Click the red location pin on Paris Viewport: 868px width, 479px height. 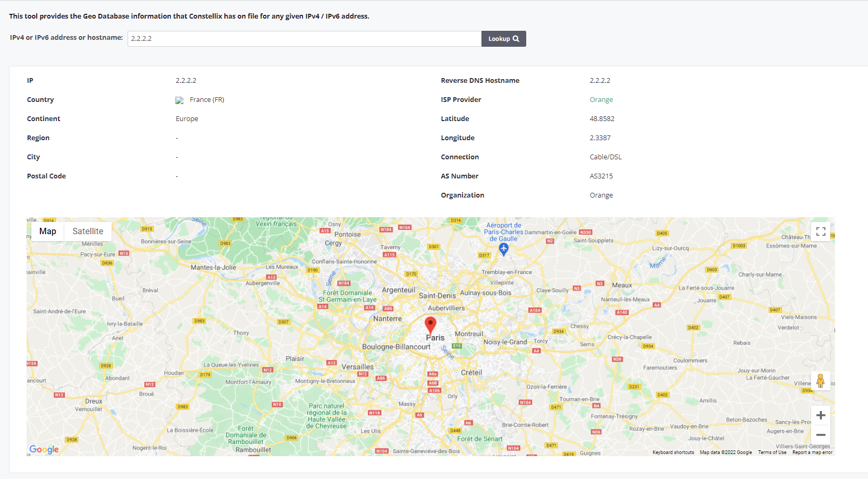point(431,324)
